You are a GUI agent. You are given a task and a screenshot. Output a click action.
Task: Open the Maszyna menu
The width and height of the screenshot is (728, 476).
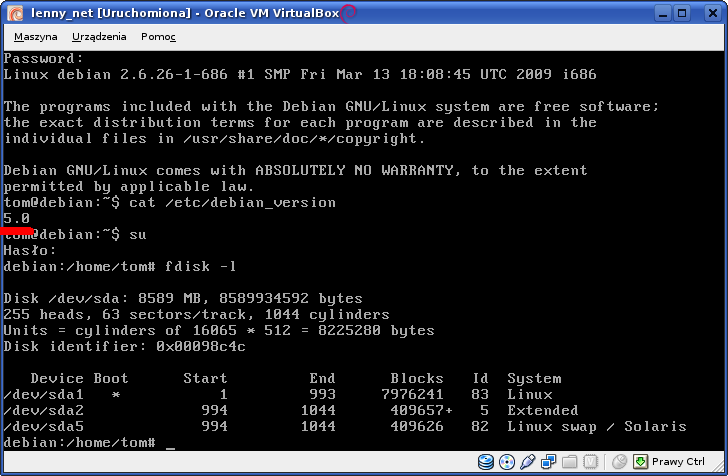[36, 37]
